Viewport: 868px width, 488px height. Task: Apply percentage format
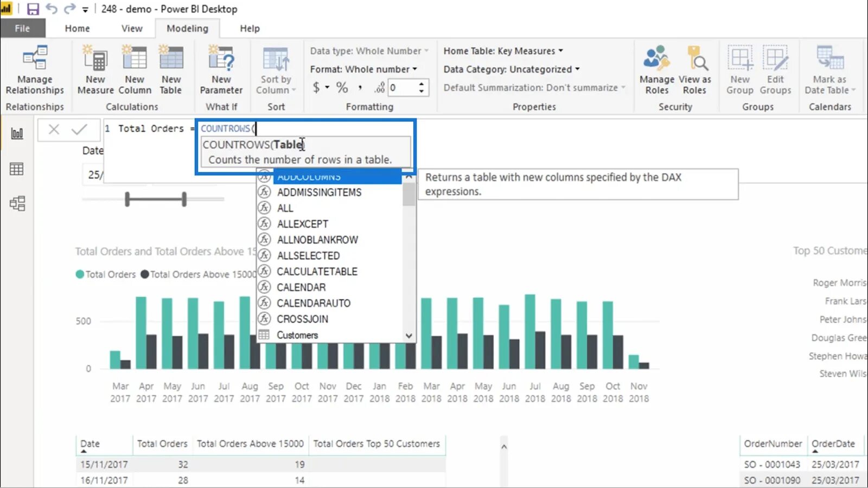click(342, 87)
